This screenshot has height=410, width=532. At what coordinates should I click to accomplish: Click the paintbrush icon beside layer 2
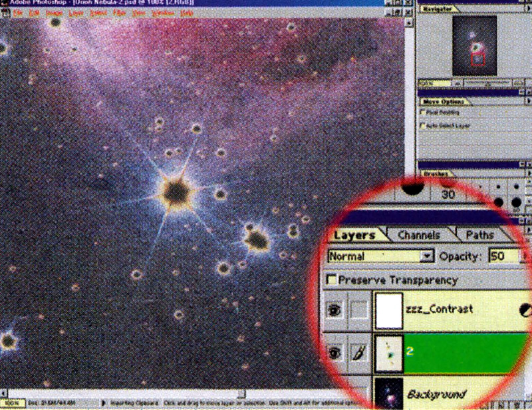[x=358, y=353]
